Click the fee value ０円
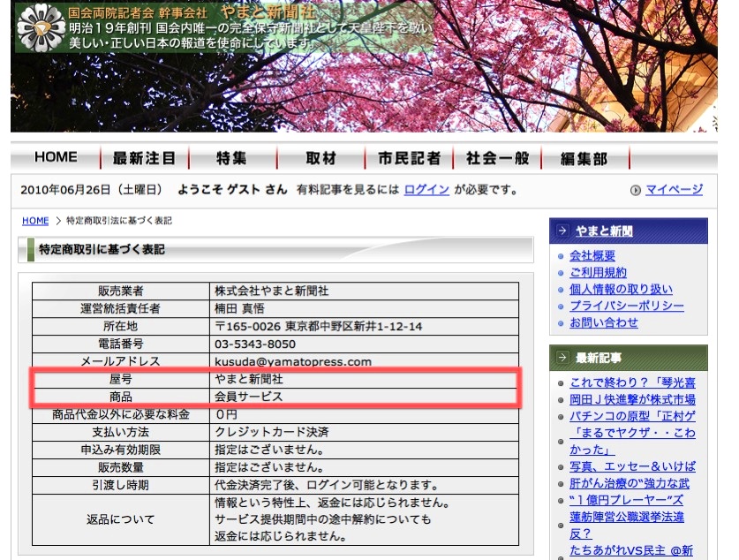The image size is (739, 560). pyautogui.click(x=364, y=415)
